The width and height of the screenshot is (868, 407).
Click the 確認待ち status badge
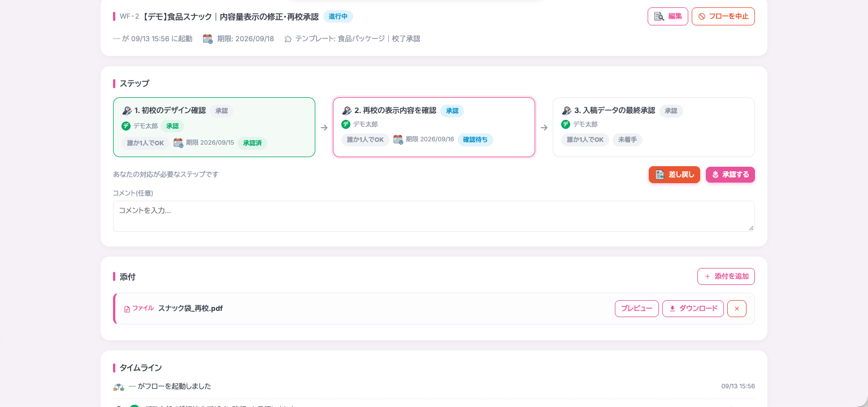475,140
